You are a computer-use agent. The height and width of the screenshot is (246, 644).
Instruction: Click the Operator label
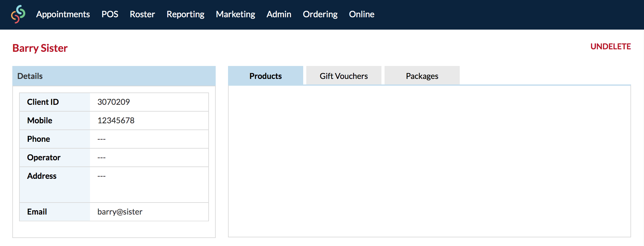click(x=44, y=158)
